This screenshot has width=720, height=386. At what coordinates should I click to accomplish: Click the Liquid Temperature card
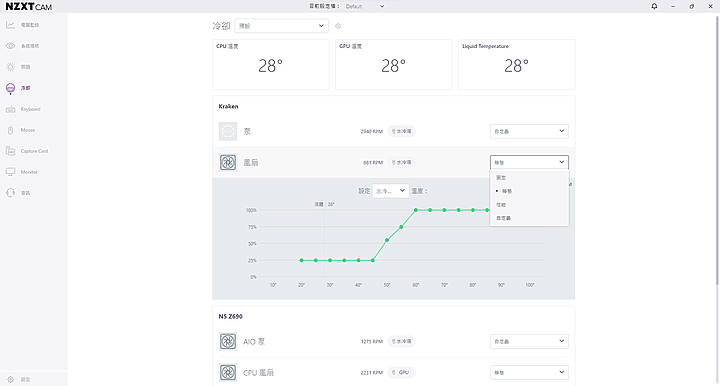(x=517, y=64)
